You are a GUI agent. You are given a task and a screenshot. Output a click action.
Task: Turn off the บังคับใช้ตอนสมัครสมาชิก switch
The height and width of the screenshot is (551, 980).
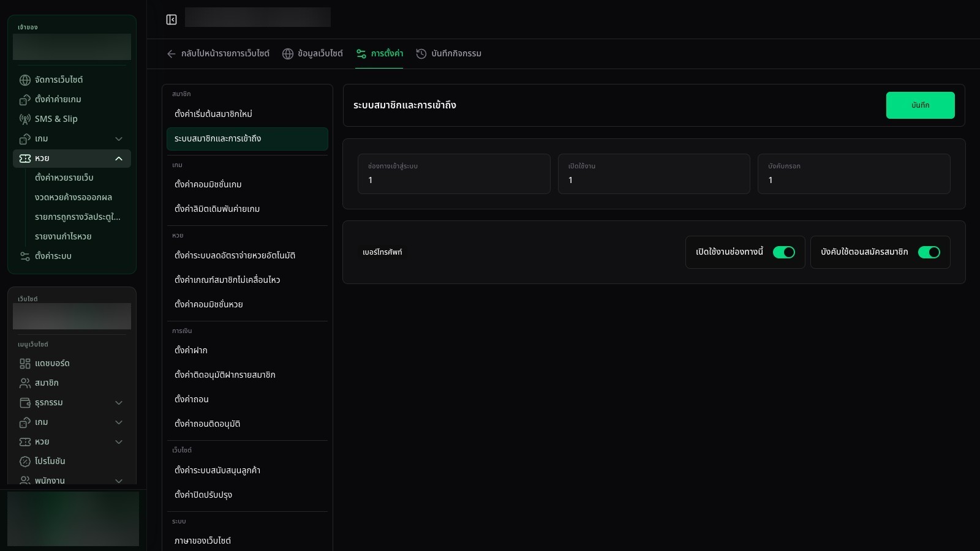[929, 252]
